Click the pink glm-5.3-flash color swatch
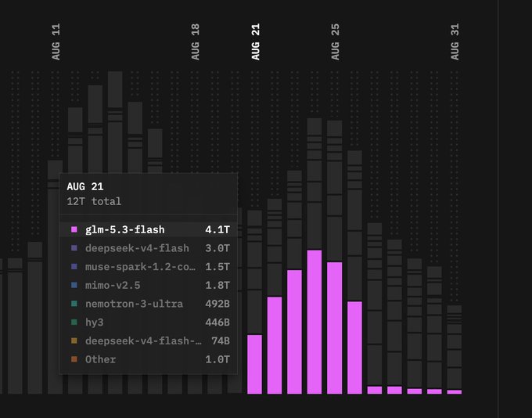This screenshot has width=532, height=418. (74, 229)
